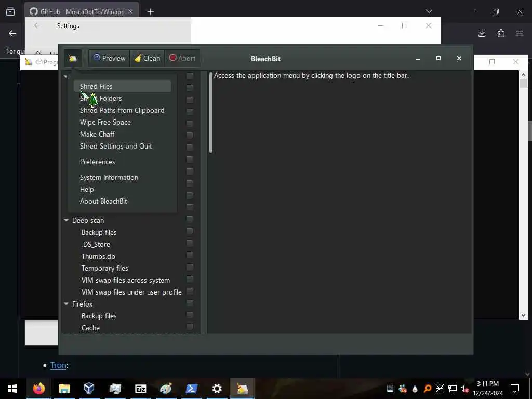Open the notification center icon

(x=515, y=389)
